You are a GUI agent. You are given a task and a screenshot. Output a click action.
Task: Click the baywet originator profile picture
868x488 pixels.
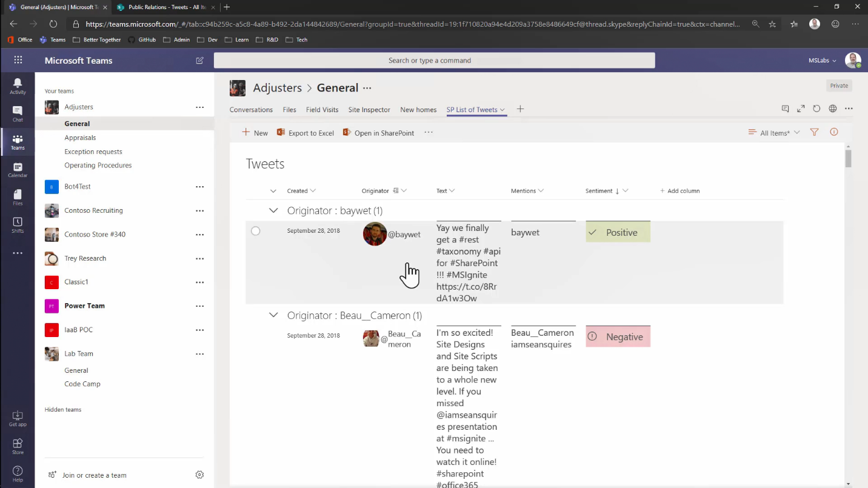coord(375,234)
